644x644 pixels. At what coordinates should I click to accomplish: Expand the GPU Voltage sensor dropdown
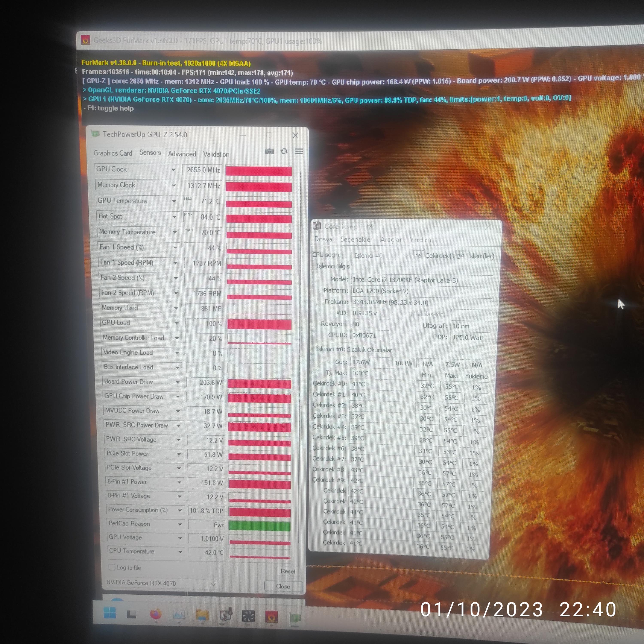coord(180,538)
